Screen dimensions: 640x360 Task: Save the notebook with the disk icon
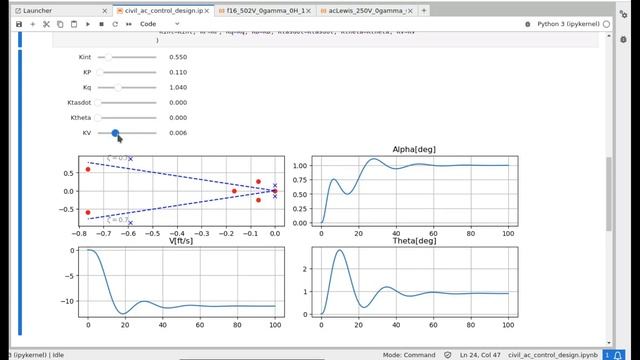click(x=19, y=24)
